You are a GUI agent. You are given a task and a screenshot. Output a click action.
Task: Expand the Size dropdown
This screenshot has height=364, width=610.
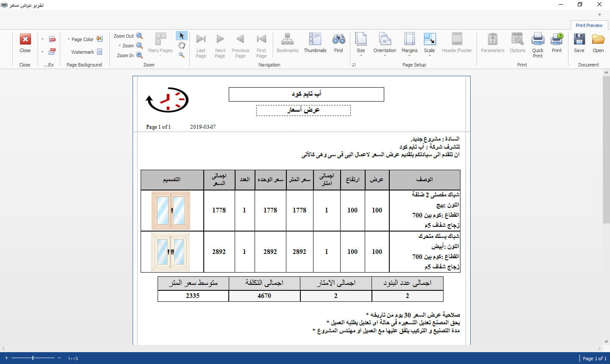pos(360,43)
